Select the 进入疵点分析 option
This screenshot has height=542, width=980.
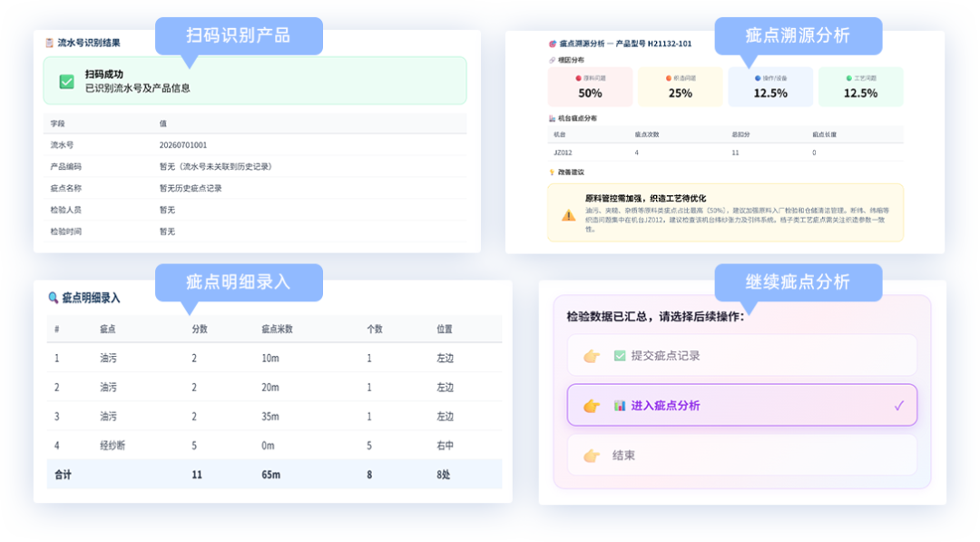coord(742,405)
